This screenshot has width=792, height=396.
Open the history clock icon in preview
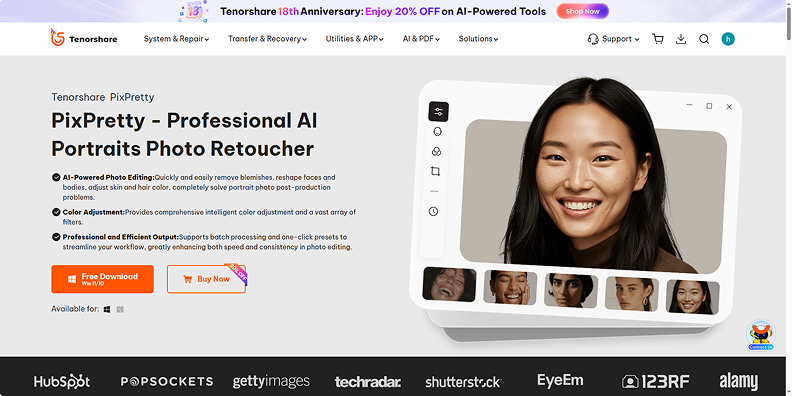433,211
